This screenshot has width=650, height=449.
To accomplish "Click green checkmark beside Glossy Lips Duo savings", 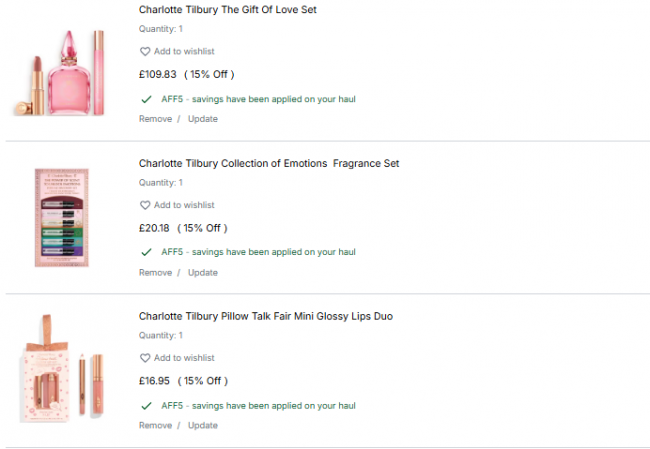I will (x=147, y=406).
